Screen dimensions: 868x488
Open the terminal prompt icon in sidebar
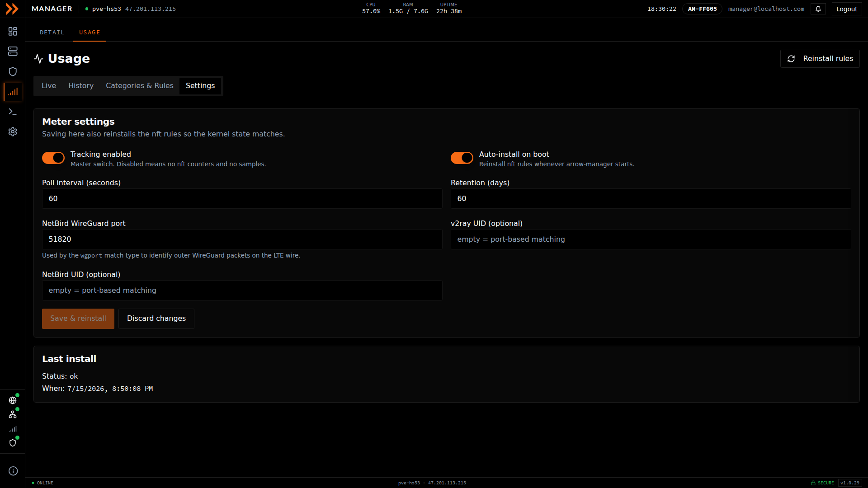[13, 112]
